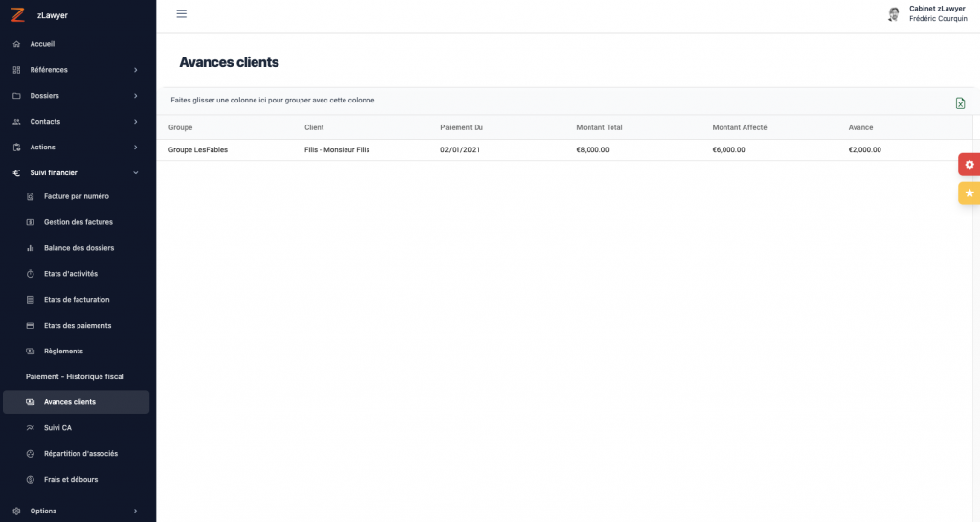Viewport: 980px width, 522px height.
Task: Select Etats d'activités timer icon
Action: point(31,274)
